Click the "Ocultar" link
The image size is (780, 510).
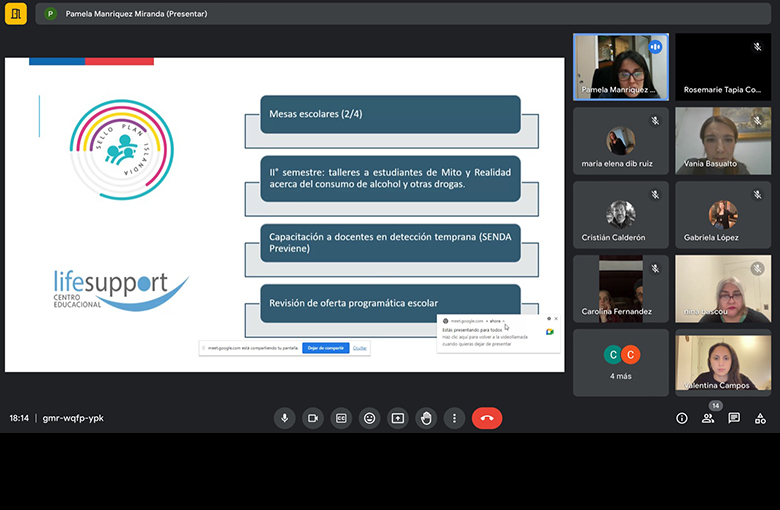tap(360, 348)
